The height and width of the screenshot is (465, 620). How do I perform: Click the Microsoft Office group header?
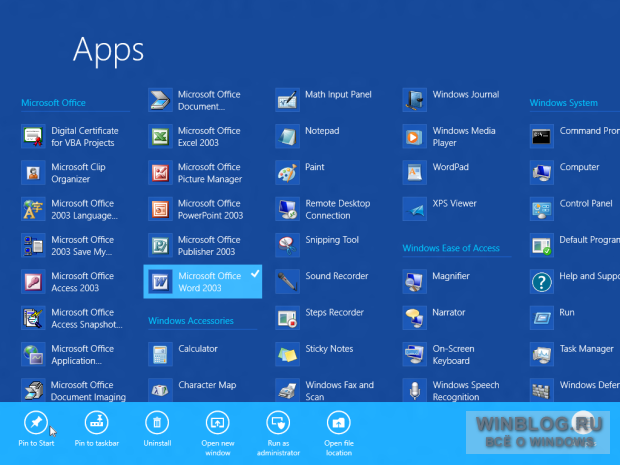pyautogui.click(x=53, y=103)
